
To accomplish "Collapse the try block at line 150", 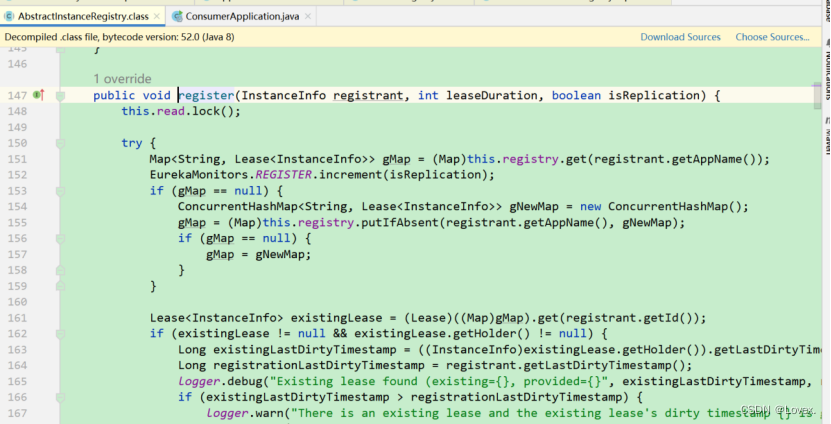I will (60, 144).
